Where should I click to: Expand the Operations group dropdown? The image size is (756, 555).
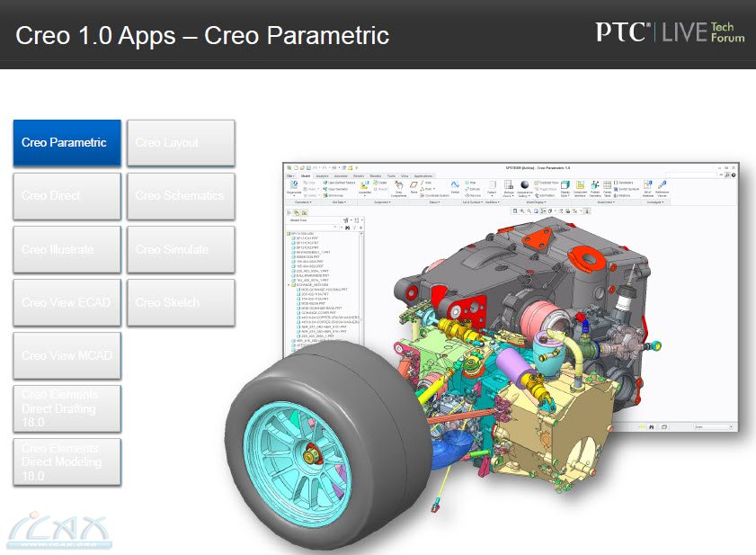coord(303,202)
